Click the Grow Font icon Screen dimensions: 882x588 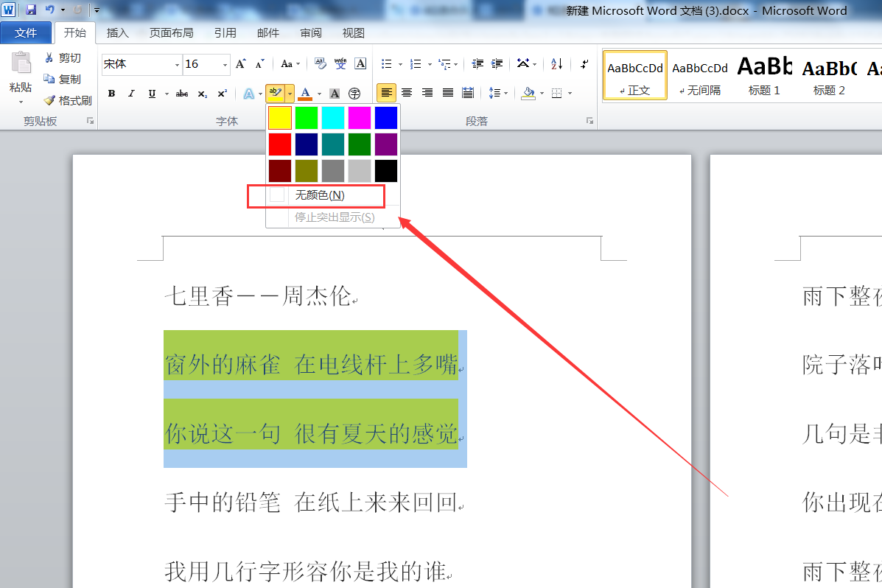click(x=241, y=64)
